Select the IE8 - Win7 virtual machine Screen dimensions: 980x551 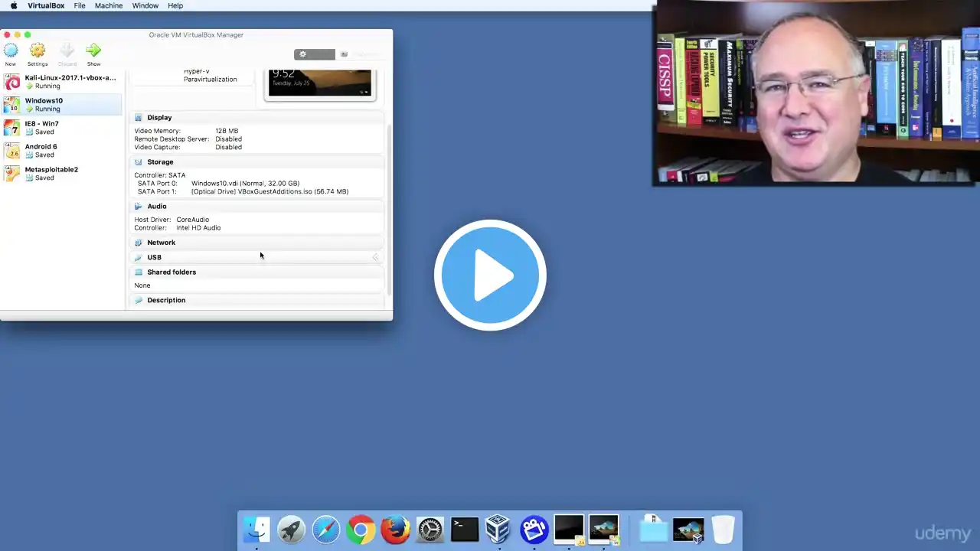[61, 128]
